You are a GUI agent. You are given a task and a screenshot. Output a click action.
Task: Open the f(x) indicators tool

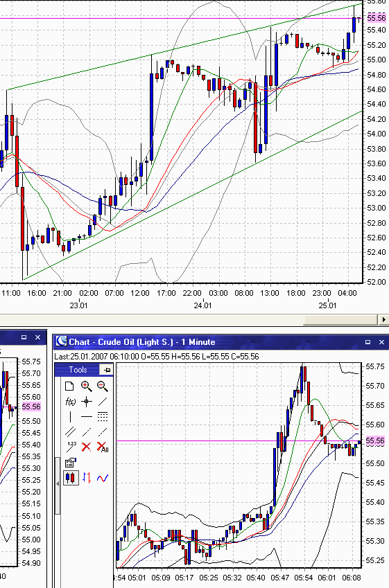click(70, 402)
